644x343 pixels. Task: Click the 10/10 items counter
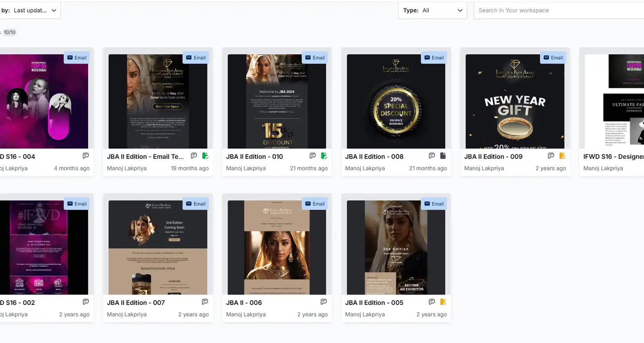point(9,32)
